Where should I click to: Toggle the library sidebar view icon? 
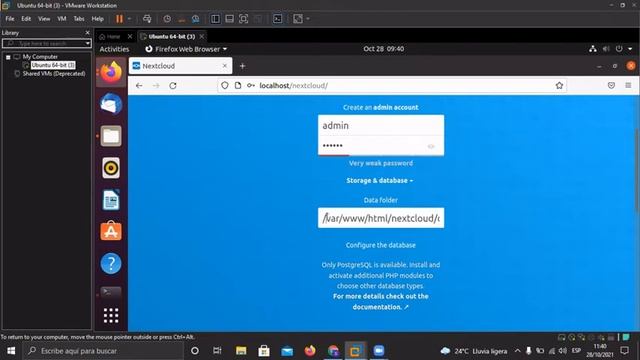click(x=215, y=19)
